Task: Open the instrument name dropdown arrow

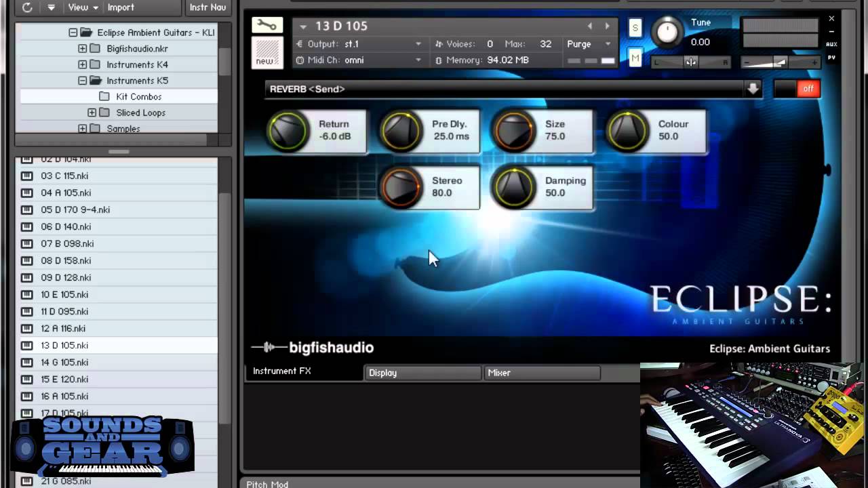Action: tap(303, 26)
